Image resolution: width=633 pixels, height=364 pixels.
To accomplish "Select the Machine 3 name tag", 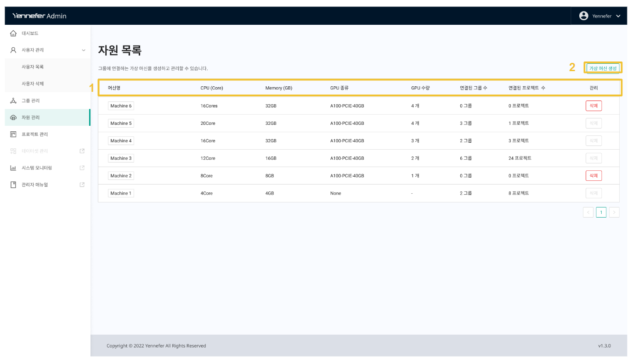I will click(x=121, y=158).
